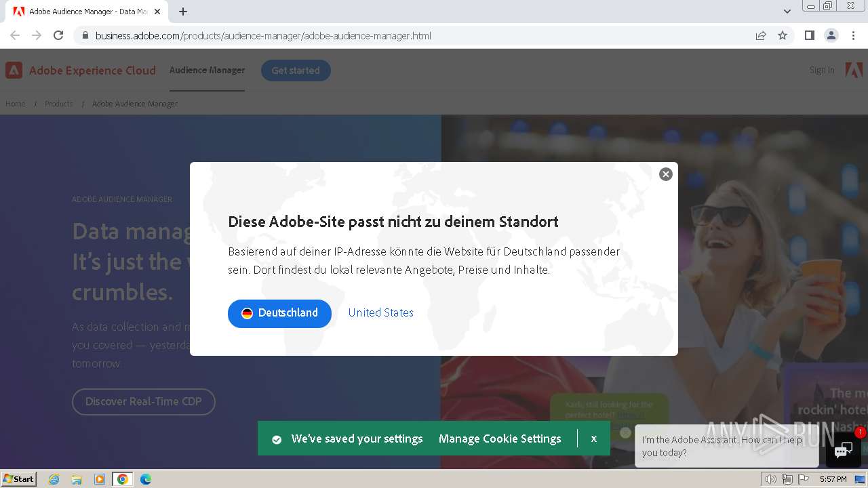Click the modal heading about Standort
The image size is (868, 488).
click(393, 222)
